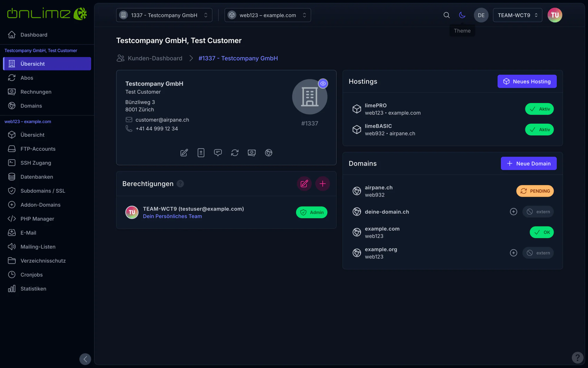Open example.org domain entry
This screenshot has height=368, width=588.
point(381,253)
